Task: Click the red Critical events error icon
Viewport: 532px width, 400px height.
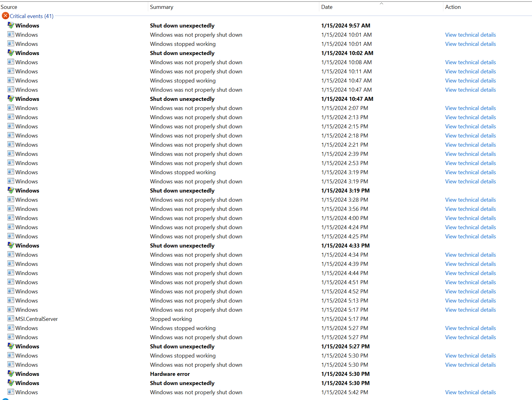Action: pyautogui.click(x=5, y=16)
